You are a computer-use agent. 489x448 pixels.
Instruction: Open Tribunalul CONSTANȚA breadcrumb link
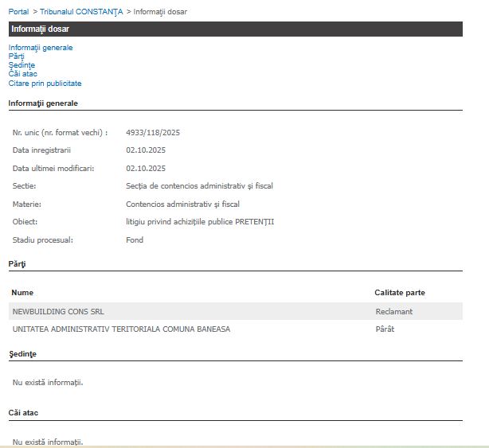(81, 12)
